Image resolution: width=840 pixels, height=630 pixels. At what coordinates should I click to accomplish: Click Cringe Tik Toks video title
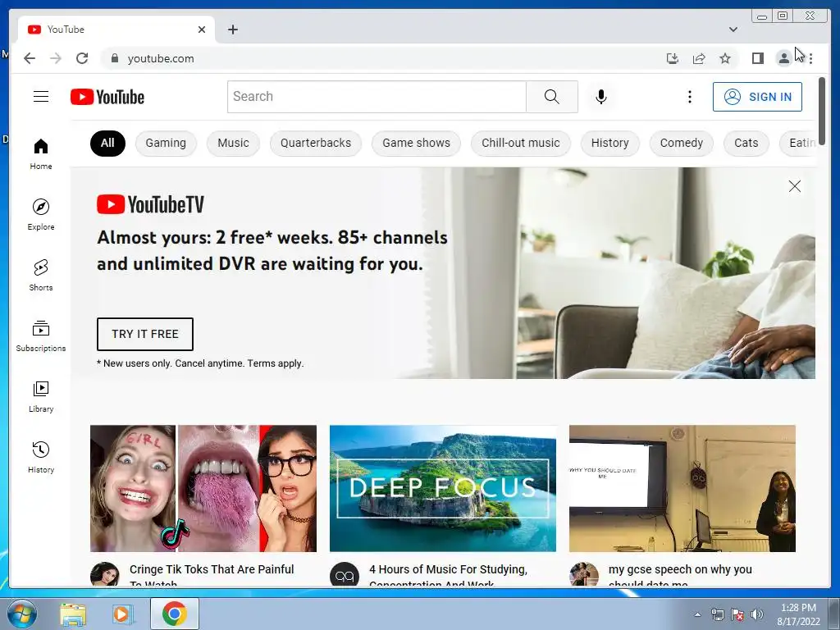212,575
